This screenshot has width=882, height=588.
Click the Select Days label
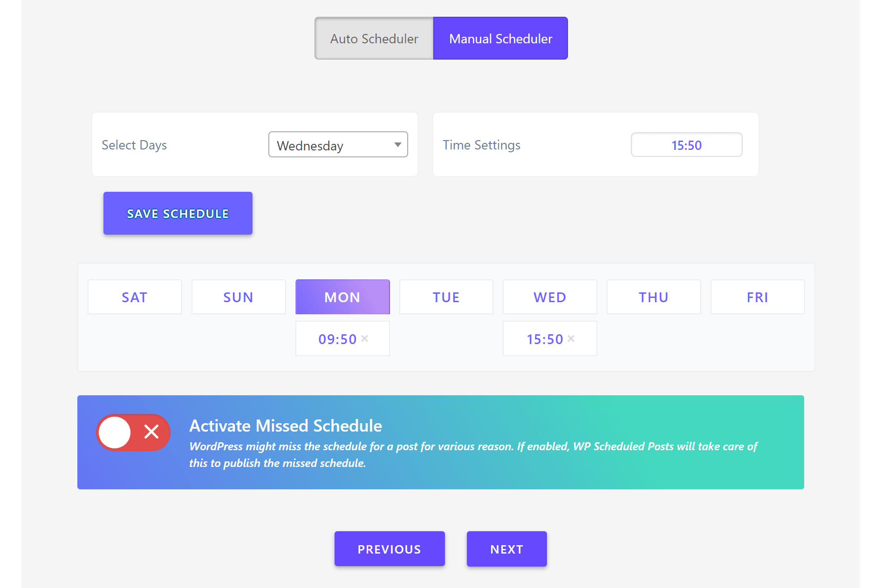click(134, 145)
